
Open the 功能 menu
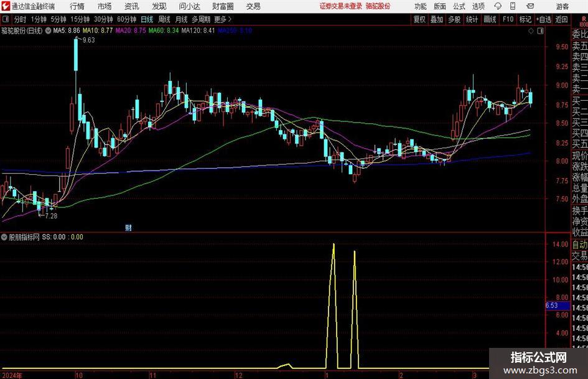(421, 6)
